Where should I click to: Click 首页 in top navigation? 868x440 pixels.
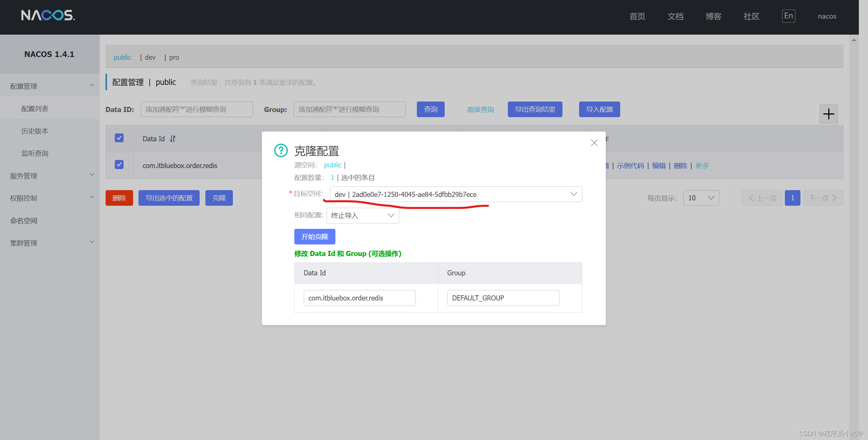coord(637,16)
